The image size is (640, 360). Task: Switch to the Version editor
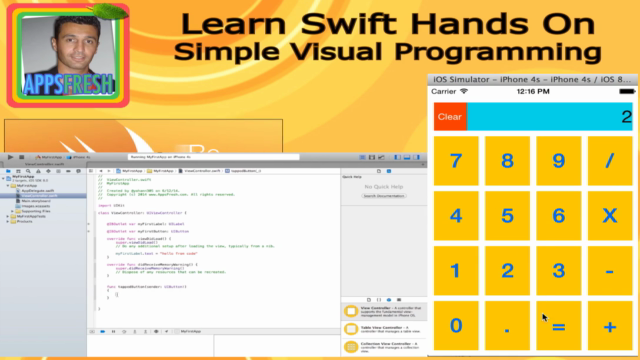[x=381, y=157]
